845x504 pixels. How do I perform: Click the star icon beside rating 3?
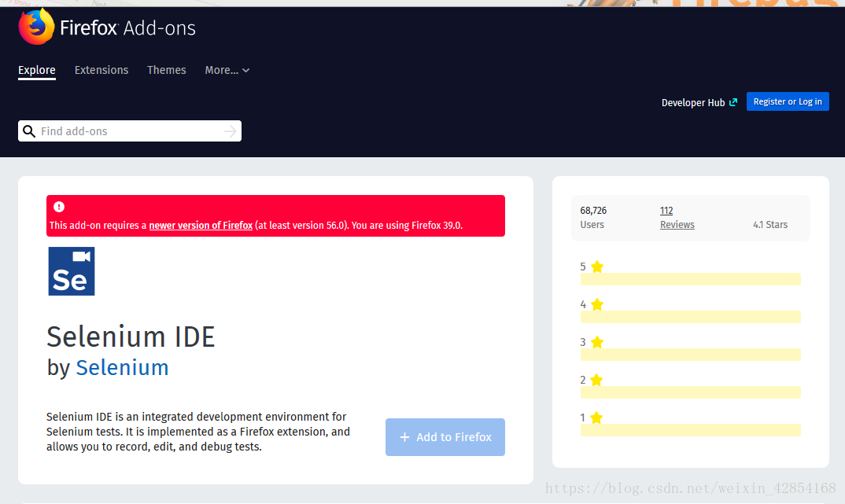coord(597,342)
